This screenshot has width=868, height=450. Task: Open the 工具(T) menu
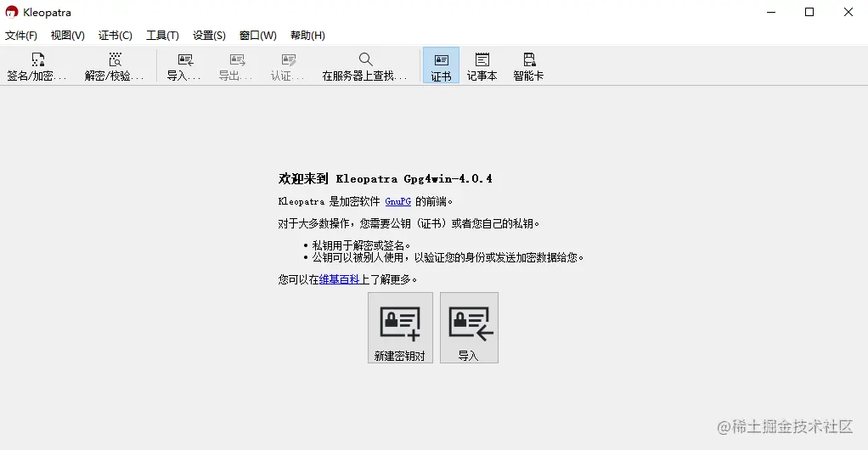point(162,36)
